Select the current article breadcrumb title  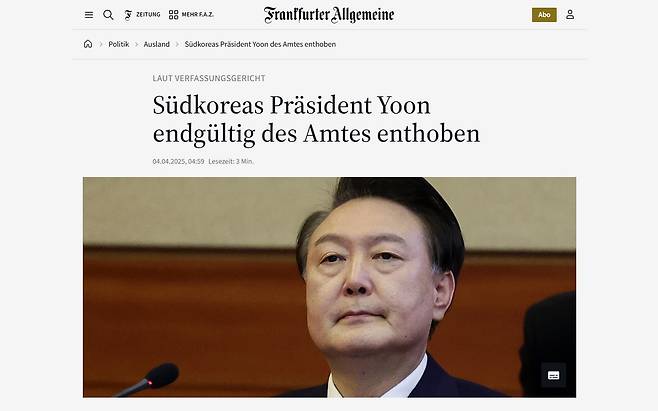pos(260,44)
